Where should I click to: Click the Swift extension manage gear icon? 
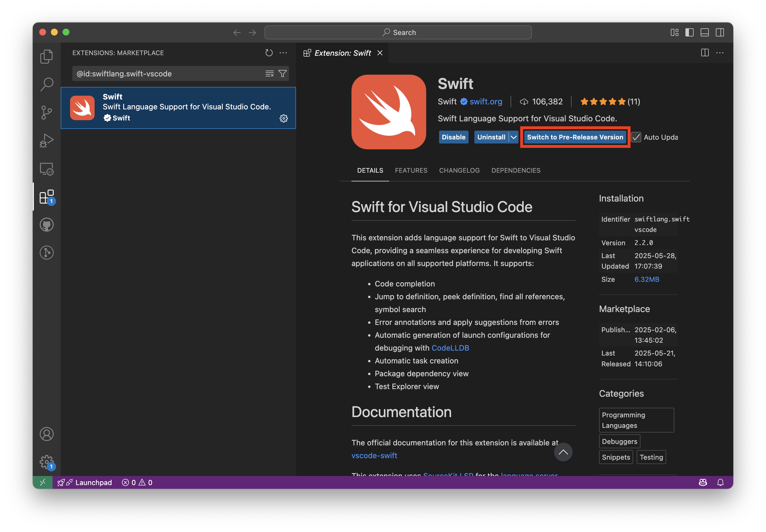pos(283,118)
